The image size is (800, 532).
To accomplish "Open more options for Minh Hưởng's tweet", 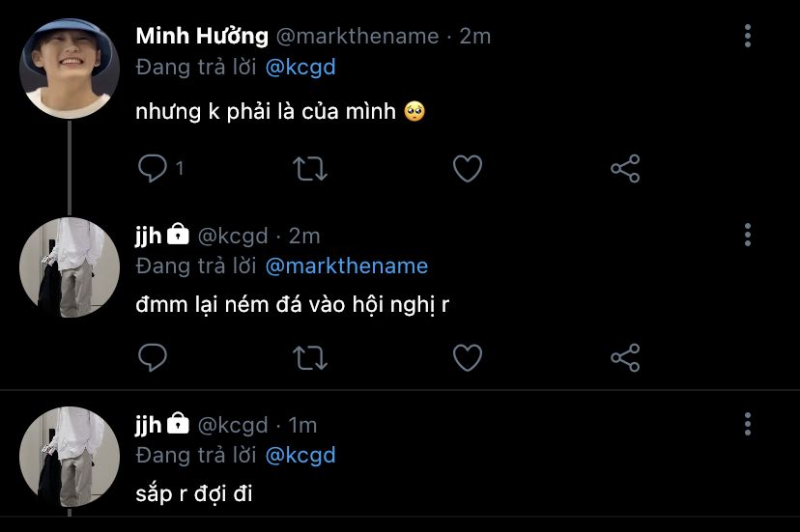I will (x=748, y=37).
